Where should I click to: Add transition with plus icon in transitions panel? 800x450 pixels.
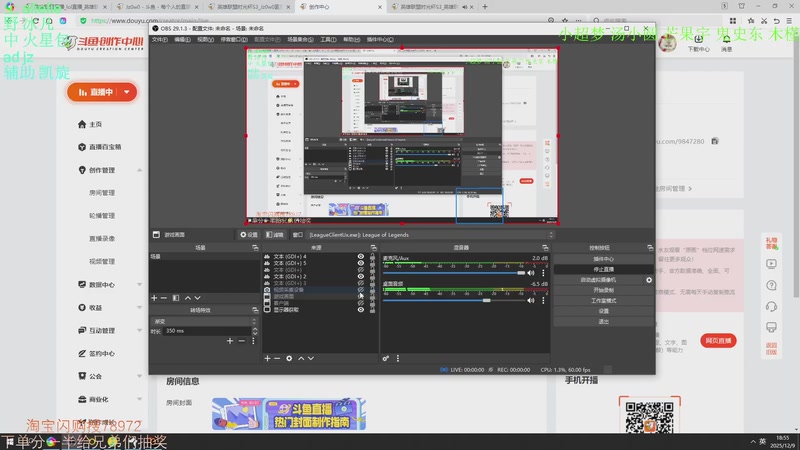(x=230, y=341)
